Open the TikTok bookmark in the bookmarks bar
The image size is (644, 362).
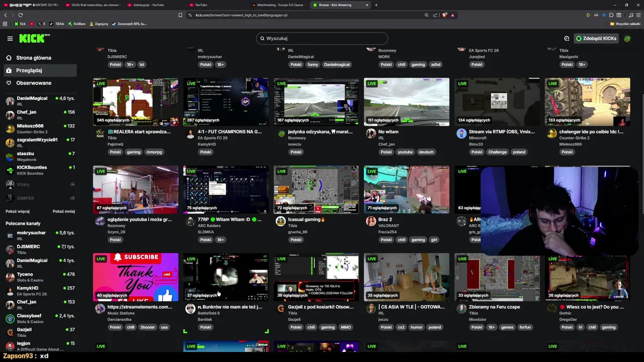point(57,24)
